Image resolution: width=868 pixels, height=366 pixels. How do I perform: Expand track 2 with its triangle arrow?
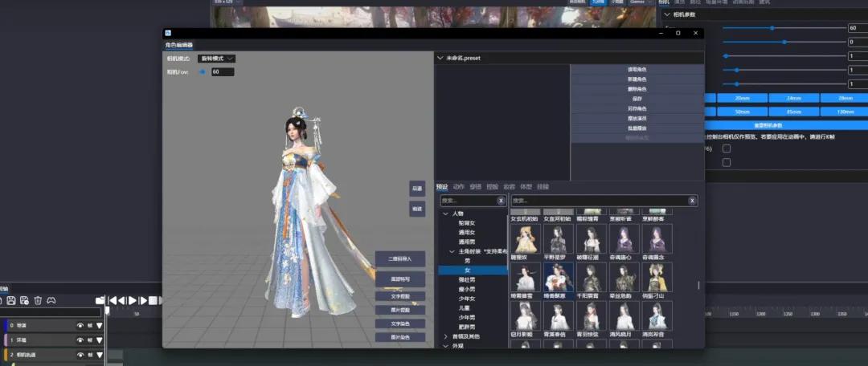(x=99, y=355)
